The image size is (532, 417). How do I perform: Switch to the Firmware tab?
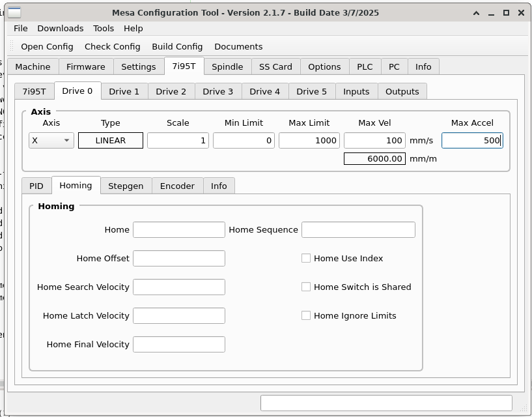tap(86, 66)
